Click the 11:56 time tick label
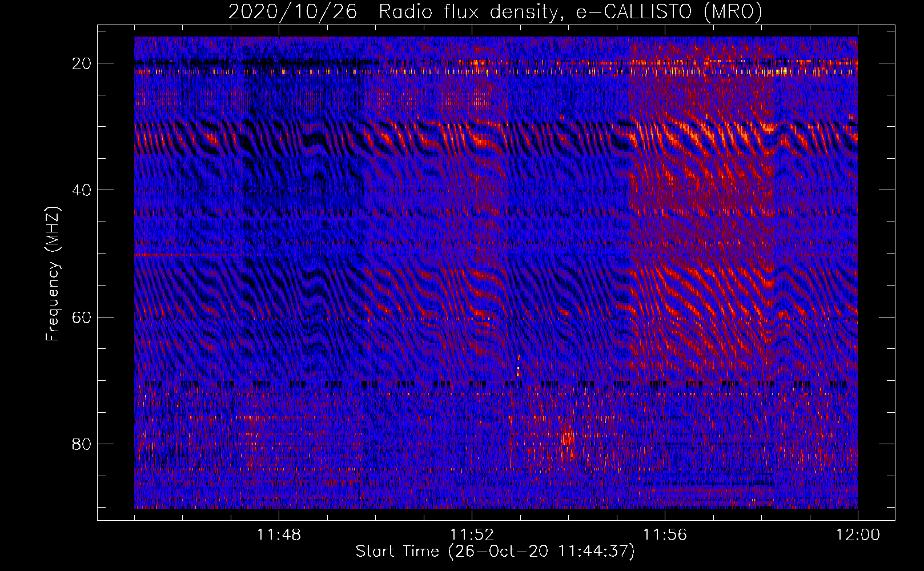Image resolution: width=924 pixels, height=571 pixels. tap(665, 535)
